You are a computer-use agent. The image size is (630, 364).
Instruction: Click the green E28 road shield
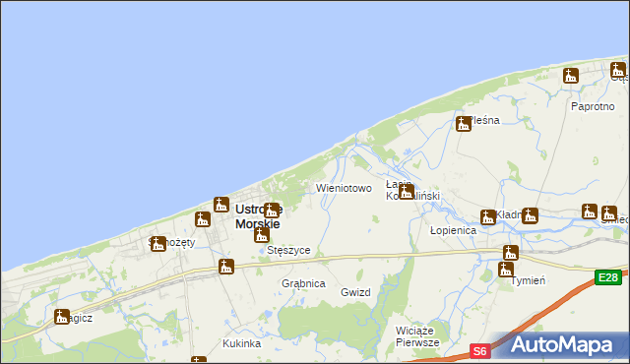click(608, 277)
